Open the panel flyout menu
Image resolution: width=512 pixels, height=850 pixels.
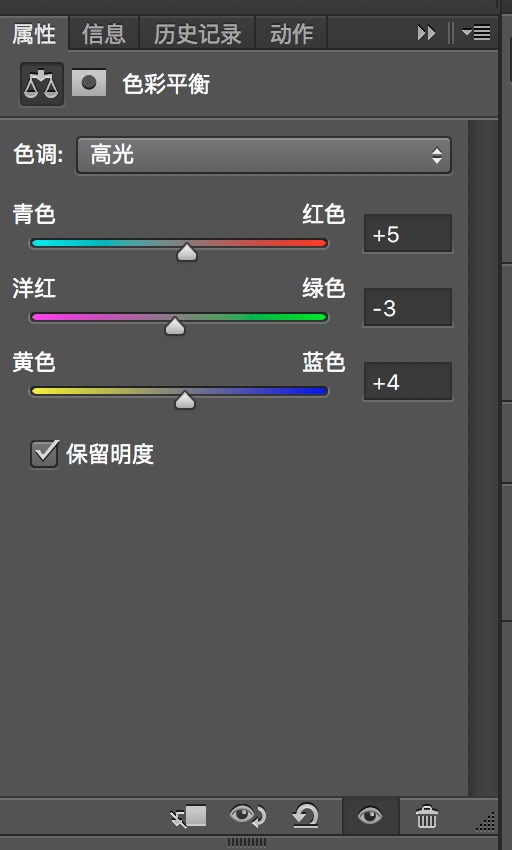[x=476, y=33]
